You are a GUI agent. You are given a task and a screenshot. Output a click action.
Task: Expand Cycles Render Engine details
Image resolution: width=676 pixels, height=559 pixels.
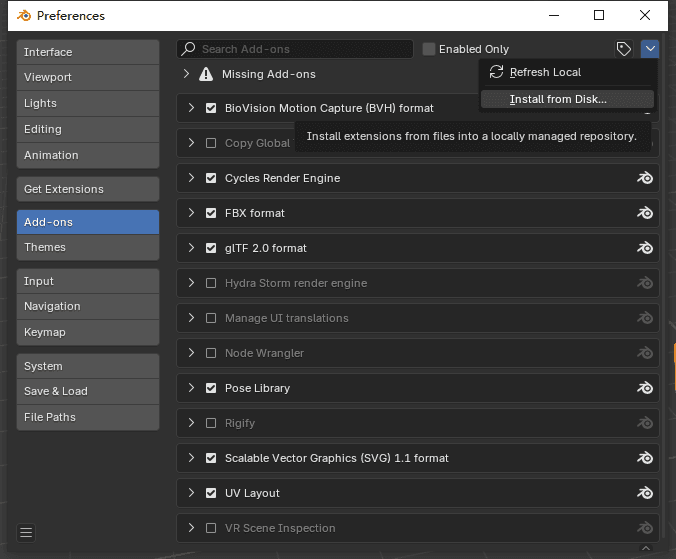pyautogui.click(x=191, y=178)
